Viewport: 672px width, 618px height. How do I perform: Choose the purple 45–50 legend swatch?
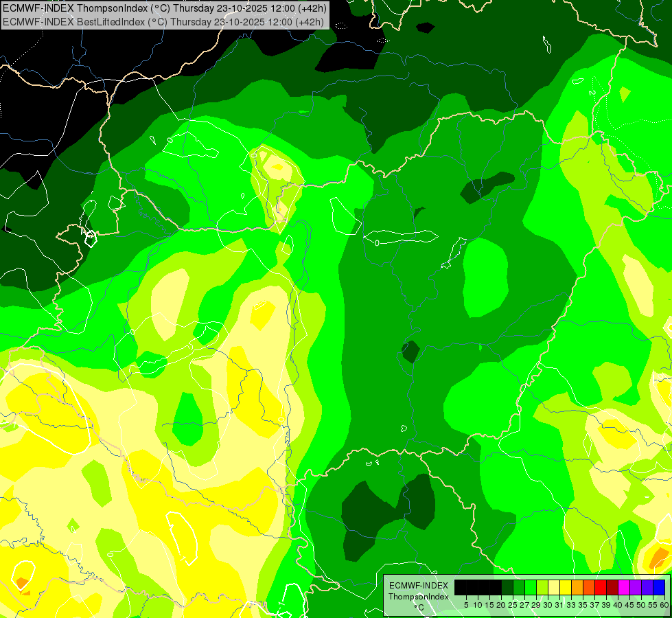[x=636, y=587]
